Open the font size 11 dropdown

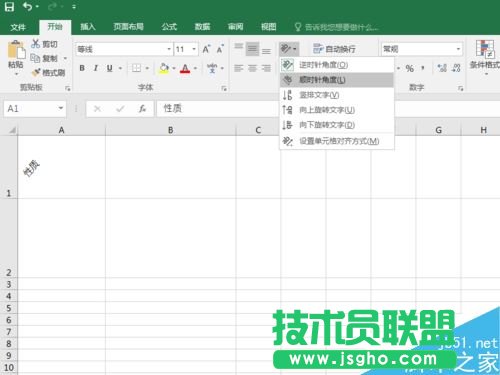click(x=194, y=49)
